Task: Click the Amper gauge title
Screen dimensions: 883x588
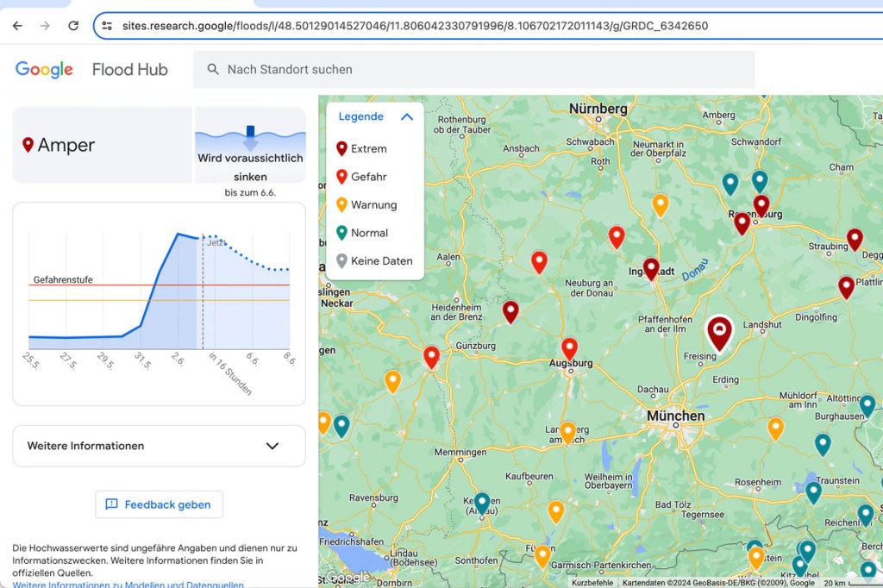Action: tap(66, 146)
